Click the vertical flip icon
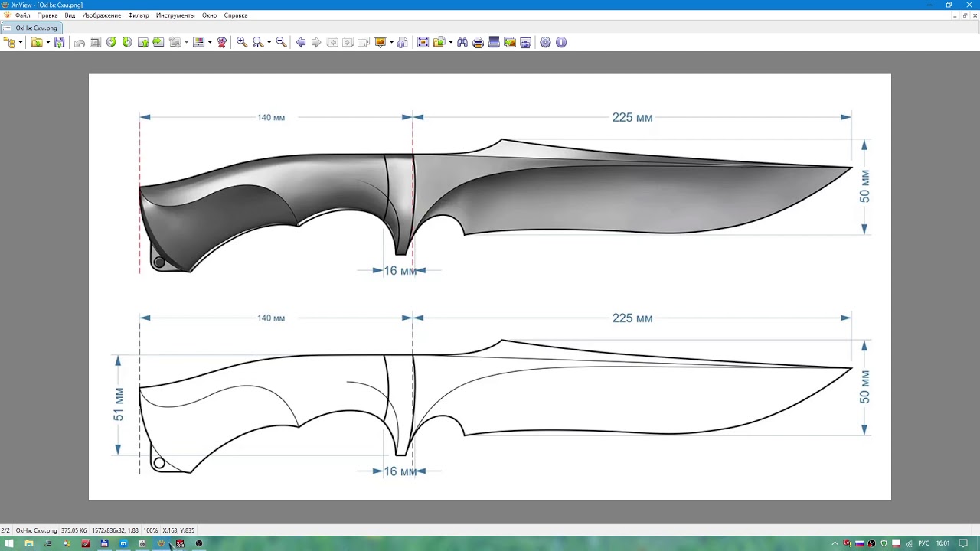 (x=143, y=43)
